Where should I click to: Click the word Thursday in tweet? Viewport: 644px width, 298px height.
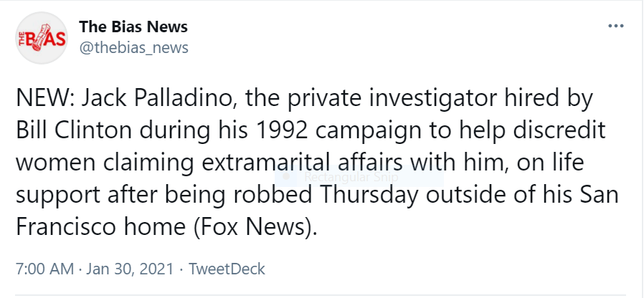click(x=368, y=196)
